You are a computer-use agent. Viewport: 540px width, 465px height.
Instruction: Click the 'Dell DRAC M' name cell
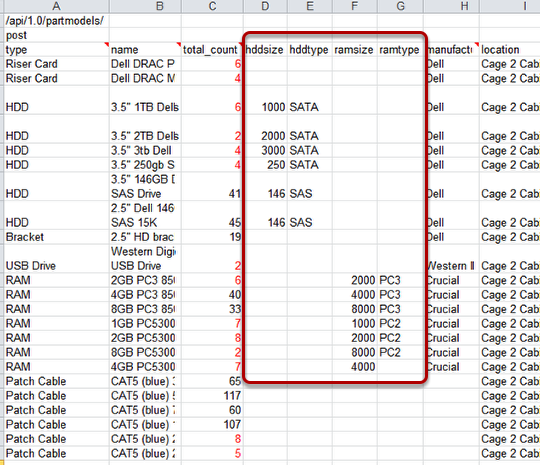[145, 79]
